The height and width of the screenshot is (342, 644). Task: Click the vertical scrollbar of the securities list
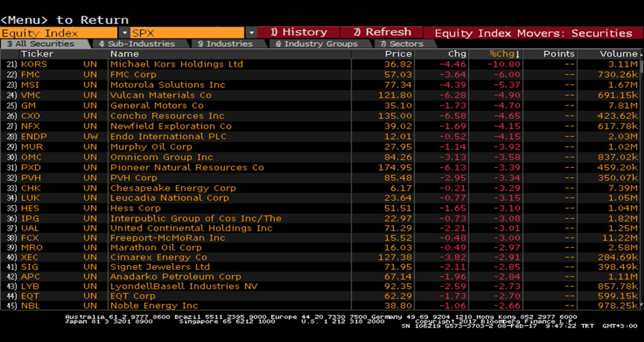(641, 180)
